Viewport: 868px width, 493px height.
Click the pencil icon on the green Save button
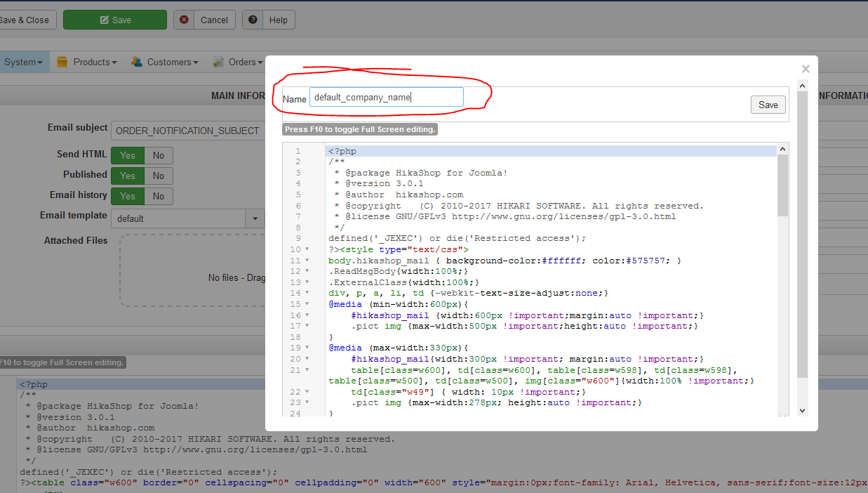point(105,20)
